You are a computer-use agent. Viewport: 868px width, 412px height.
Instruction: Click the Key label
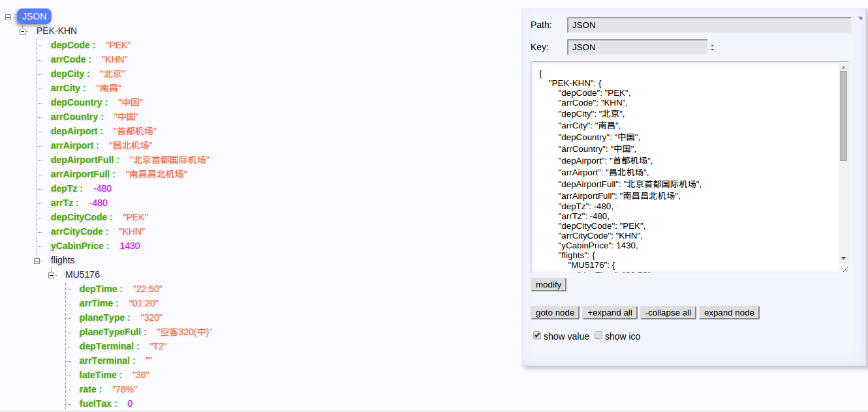pos(540,47)
